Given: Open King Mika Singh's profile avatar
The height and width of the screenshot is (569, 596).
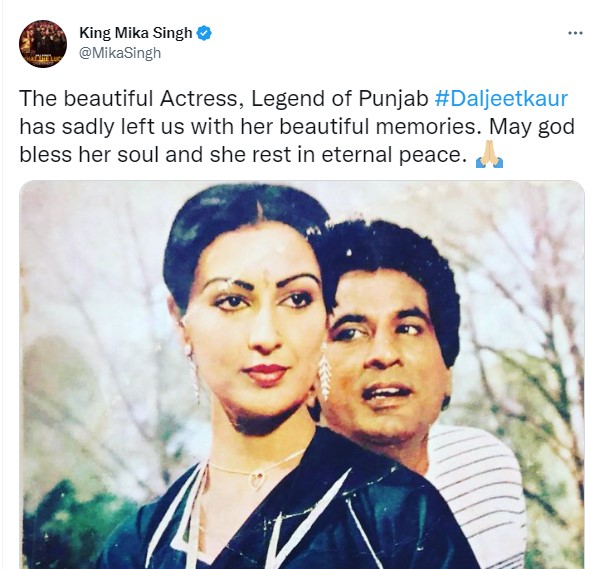Looking at the screenshot, I should 43,44.
